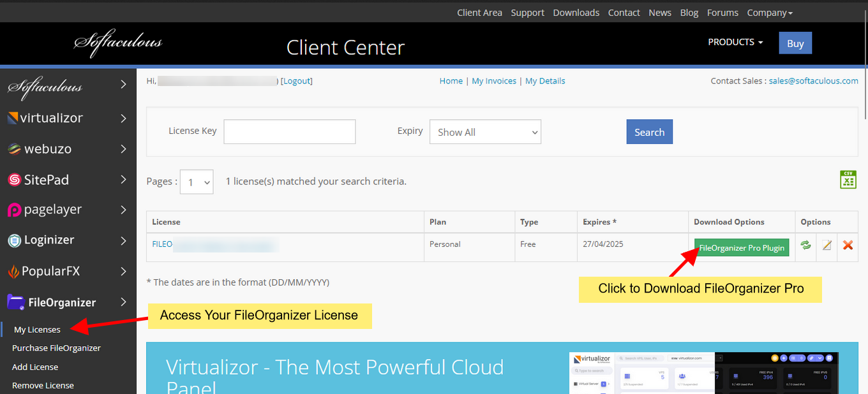Export licenses to CSV
Image resolution: width=868 pixels, height=394 pixels.
click(x=848, y=180)
